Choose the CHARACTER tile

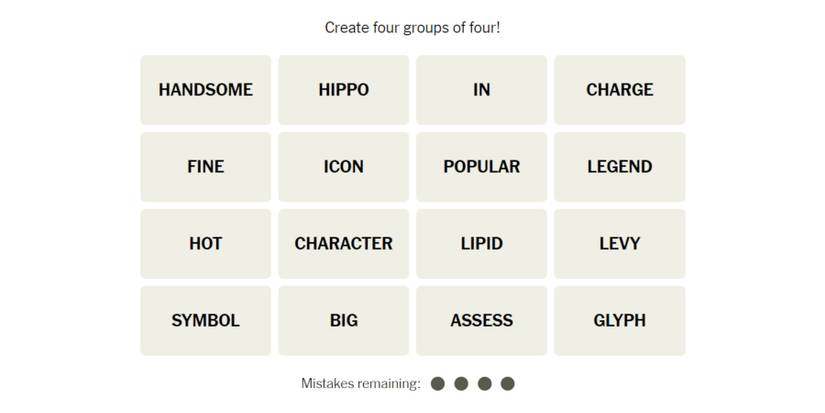click(343, 244)
